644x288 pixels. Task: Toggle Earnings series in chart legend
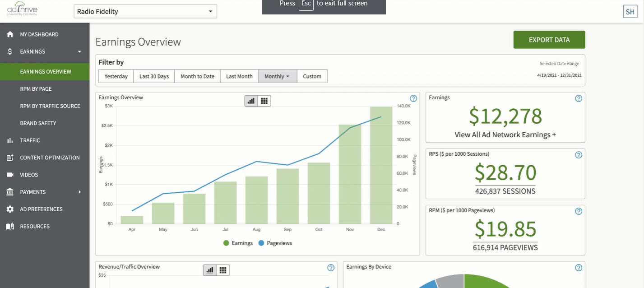tap(238, 243)
